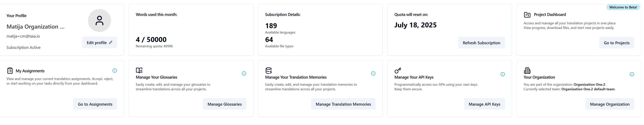The height and width of the screenshot is (125, 644).
Task: Show info for Translation Memories card
Action: (x=373, y=73)
